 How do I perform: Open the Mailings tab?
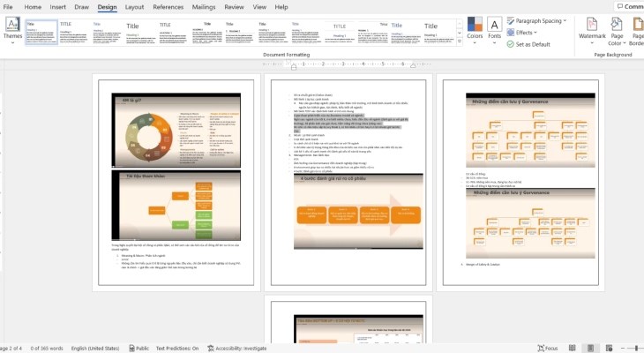point(204,7)
